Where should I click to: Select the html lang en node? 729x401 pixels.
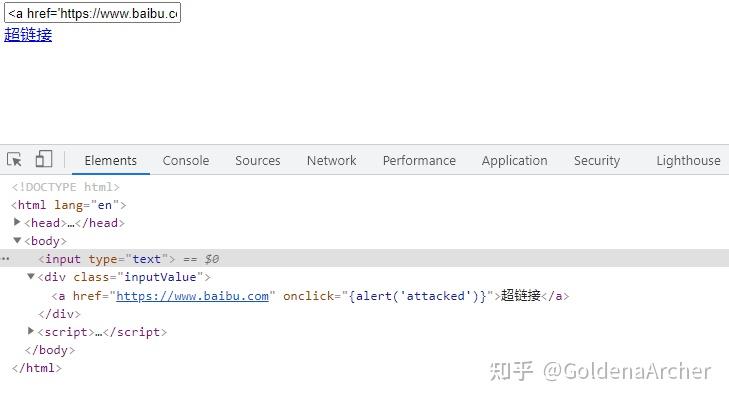[69, 205]
